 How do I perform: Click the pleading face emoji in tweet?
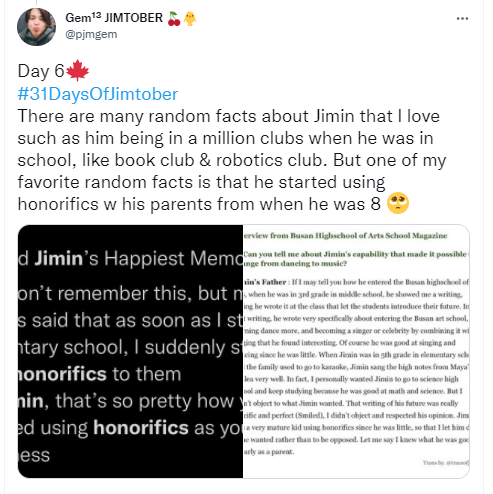[x=398, y=203]
